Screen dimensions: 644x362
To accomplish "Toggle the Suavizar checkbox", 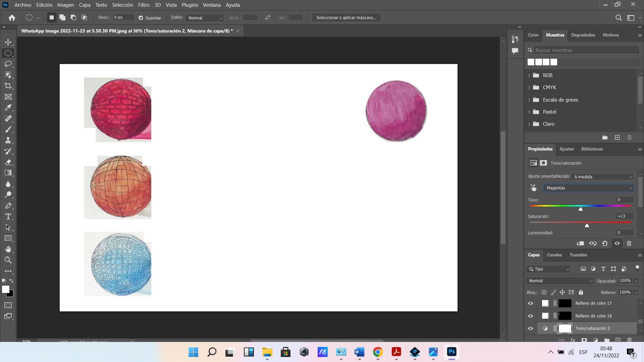I will pyautogui.click(x=141, y=18).
